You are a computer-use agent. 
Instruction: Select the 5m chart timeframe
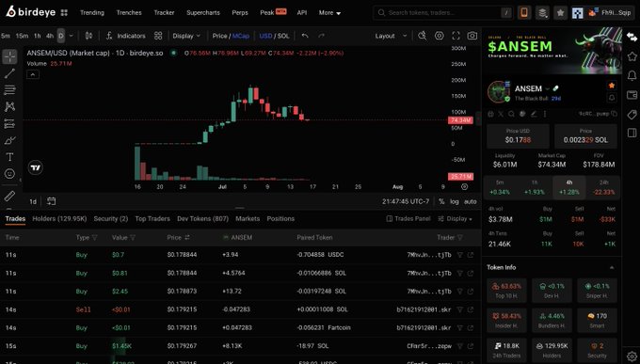click(6, 36)
